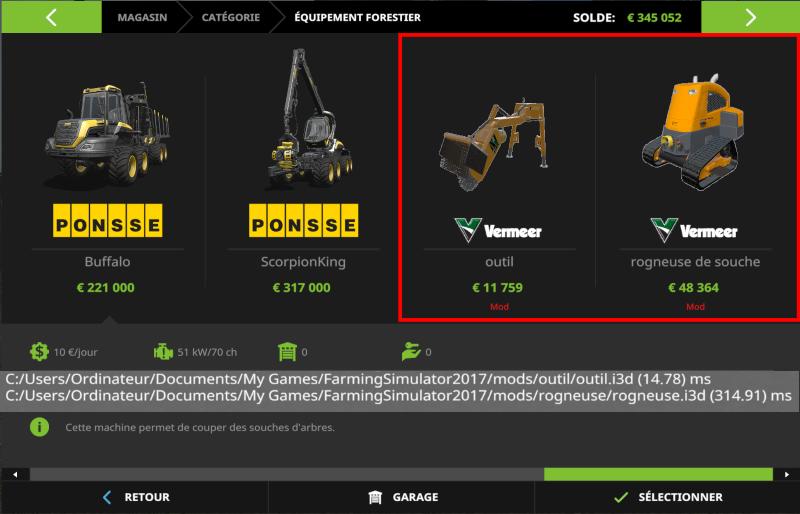
Task: Click the daily upkeep cost dollar icon
Action: [39, 352]
